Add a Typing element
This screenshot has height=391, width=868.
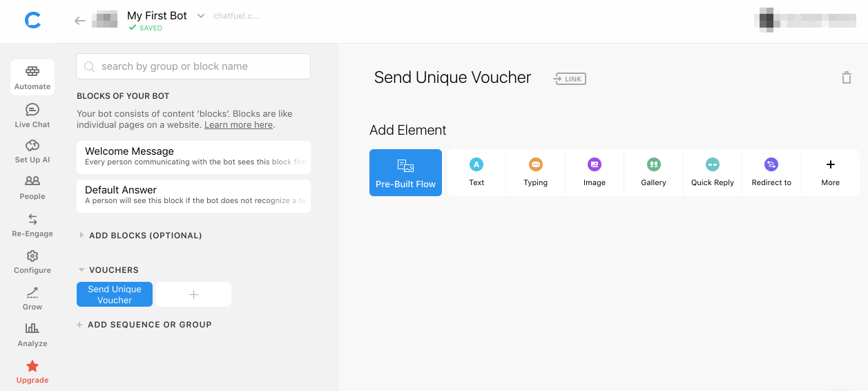[x=535, y=173]
